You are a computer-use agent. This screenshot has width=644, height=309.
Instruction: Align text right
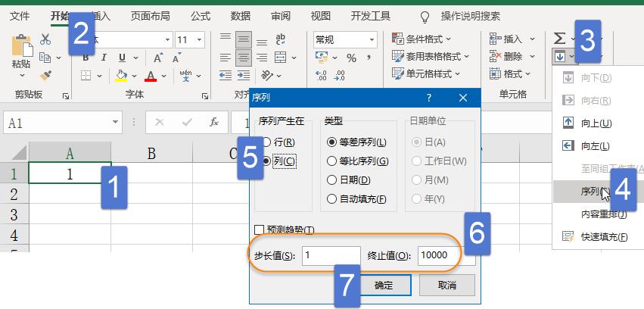pyautogui.click(x=262, y=58)
